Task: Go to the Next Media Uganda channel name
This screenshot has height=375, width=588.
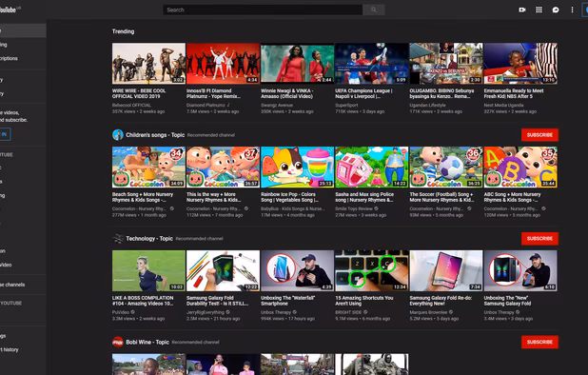Action: (x=503, y=106)
